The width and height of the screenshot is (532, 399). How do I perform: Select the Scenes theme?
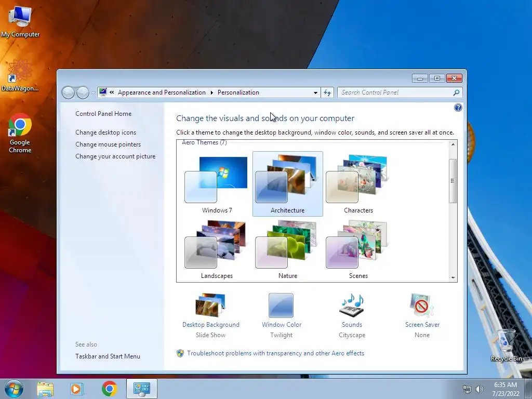click(x=358, y=249)
